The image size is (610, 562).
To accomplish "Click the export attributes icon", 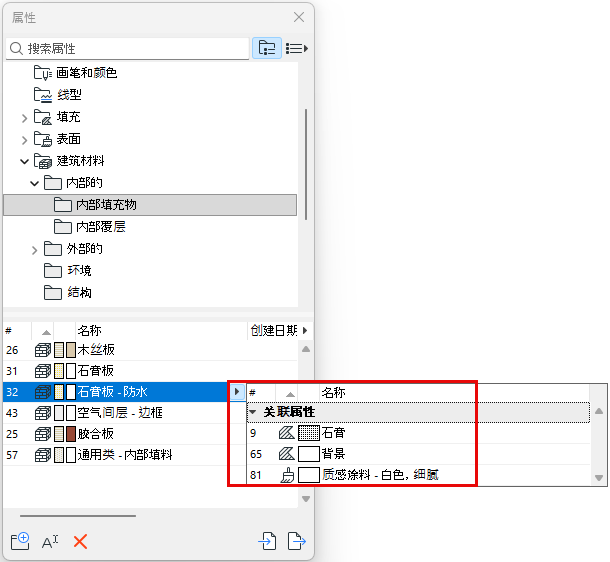I will [x=297, y=541].
